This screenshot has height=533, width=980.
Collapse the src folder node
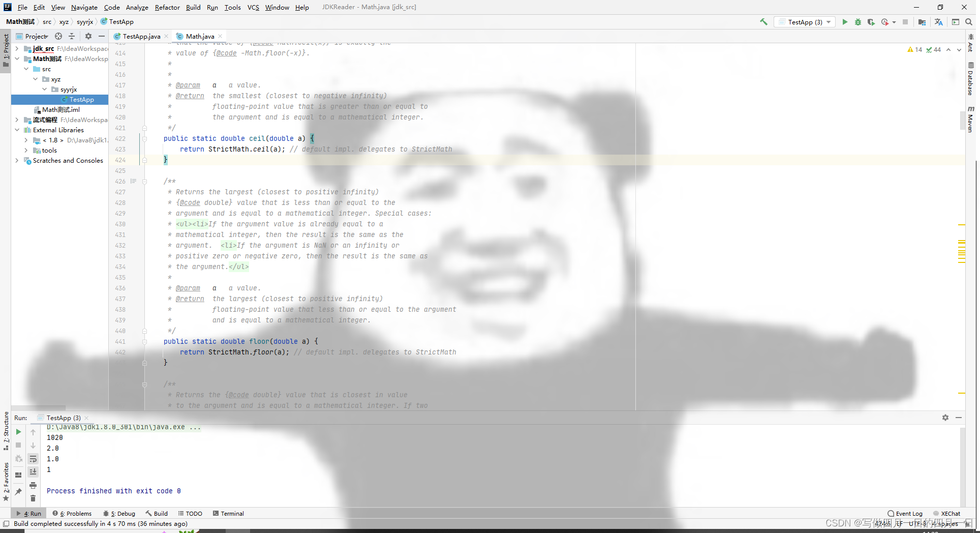26,69
